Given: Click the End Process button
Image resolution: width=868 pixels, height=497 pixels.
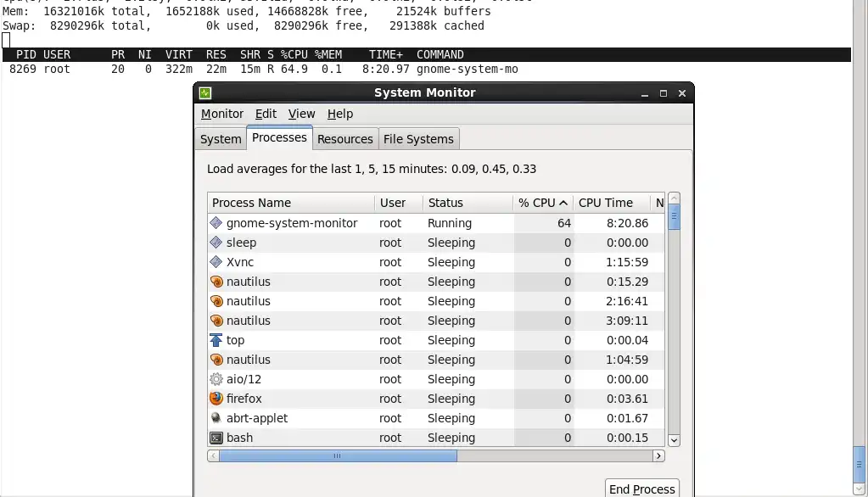Looking at the screenshot, I should point(642,489).
